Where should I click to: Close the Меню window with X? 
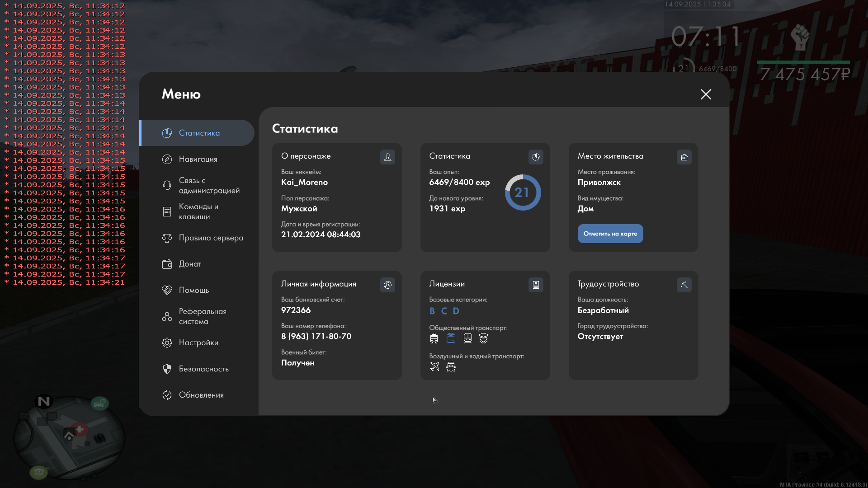point(706,94)
